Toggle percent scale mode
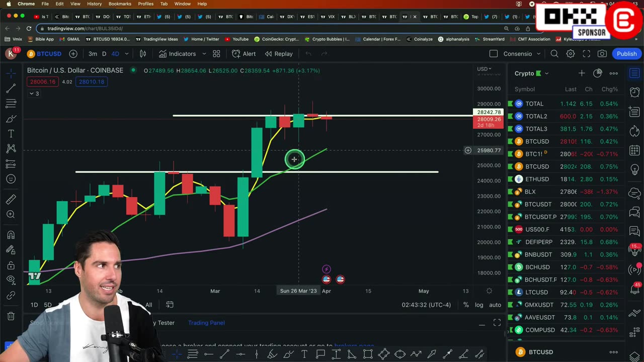Screen dimensions: 644x362 click(466, 305)
